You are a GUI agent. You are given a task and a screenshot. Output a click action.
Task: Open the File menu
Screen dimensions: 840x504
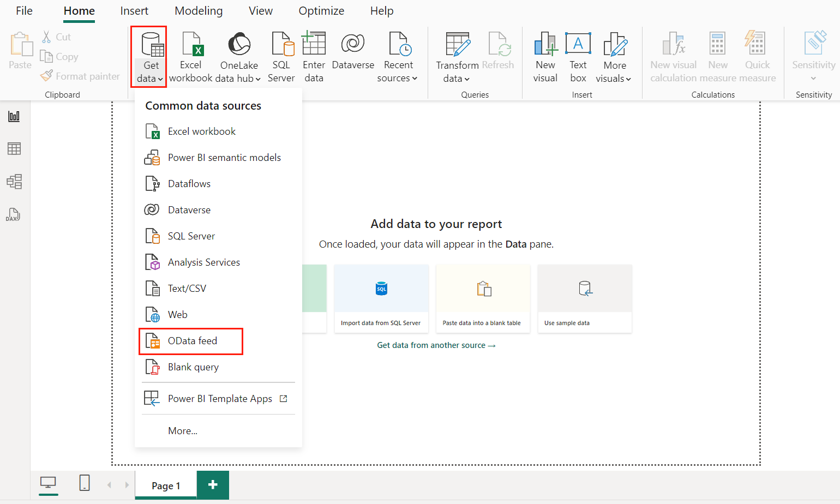pos(23,10)
